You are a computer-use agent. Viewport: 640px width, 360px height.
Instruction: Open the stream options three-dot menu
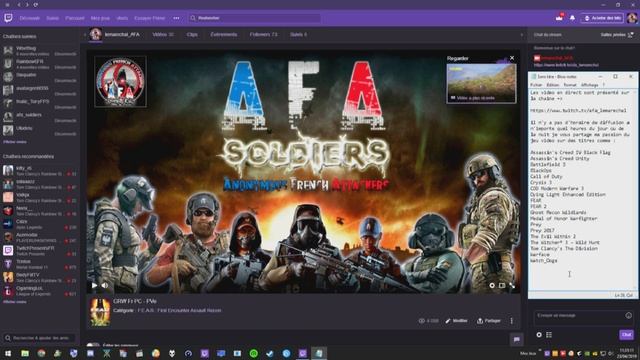[511, 321]
